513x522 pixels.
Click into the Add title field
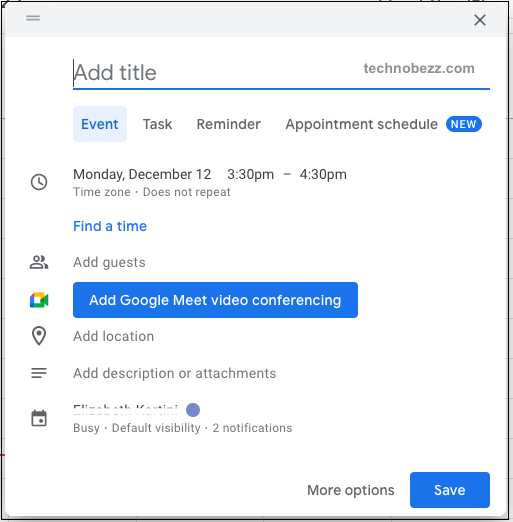[x=281, y=73]
